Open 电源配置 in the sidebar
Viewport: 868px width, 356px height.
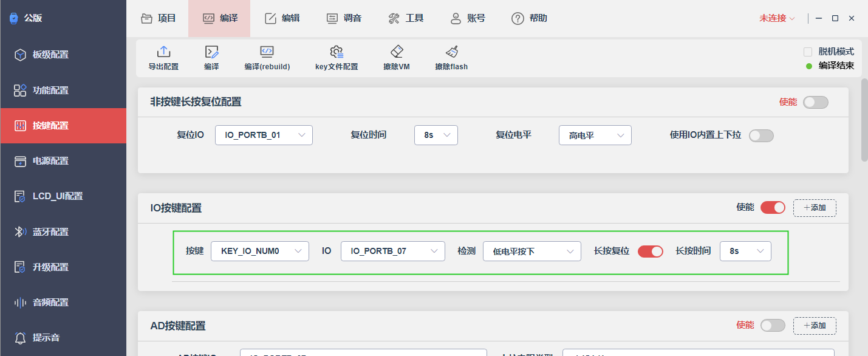[x=63, y=161]
